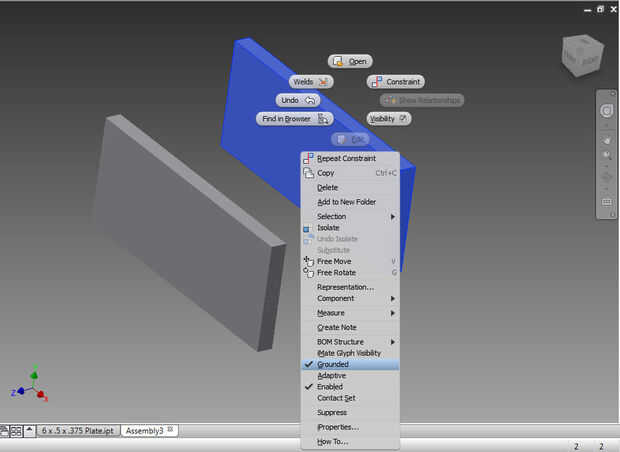Click the Constraint icon in marking menu

click(377, 82)
